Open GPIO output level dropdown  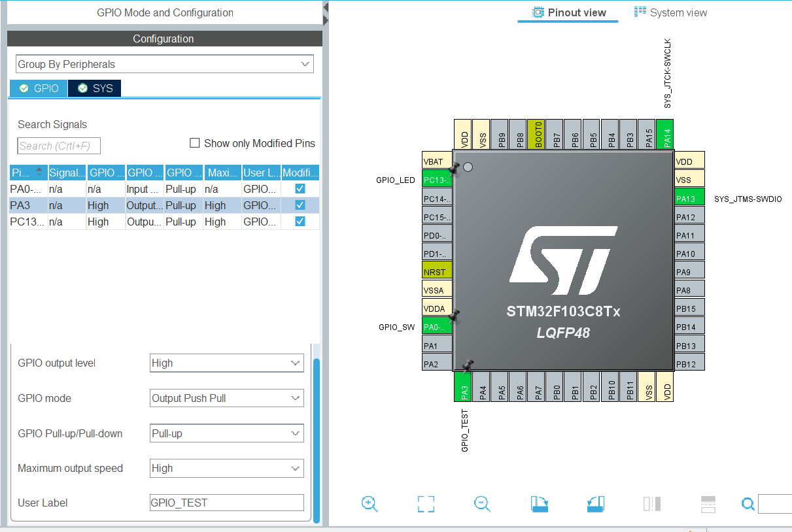(x=227, y=363)
